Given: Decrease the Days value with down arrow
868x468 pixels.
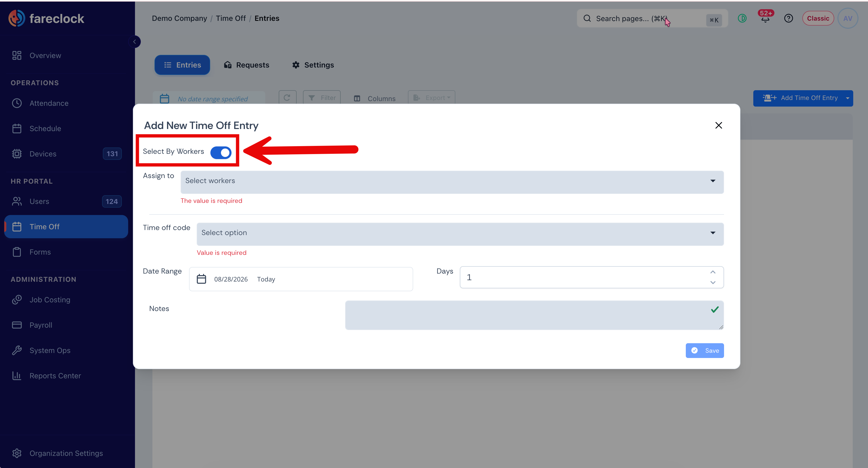Looking at the screenshot, I should (x=713, y=283).
